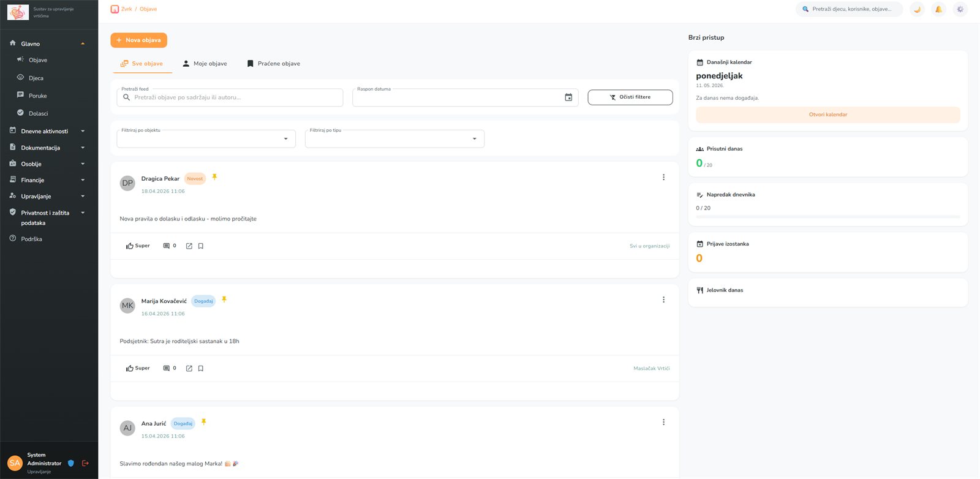Open Dragica Pekar's post in new view

pyautogui.click(x=189, y=246)
